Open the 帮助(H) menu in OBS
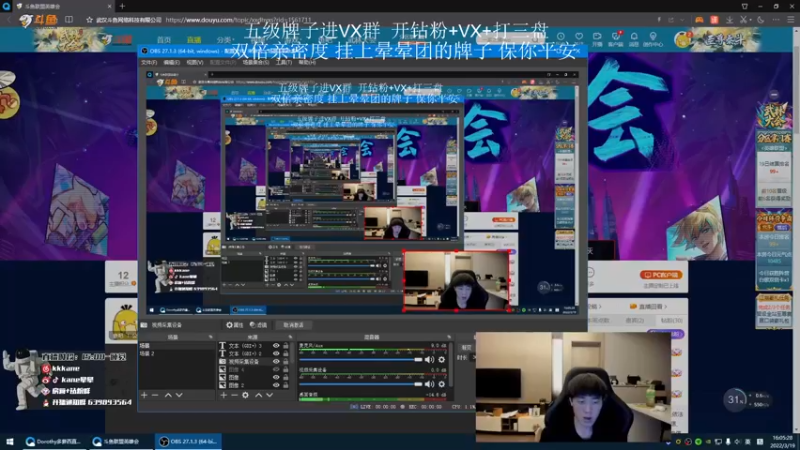Screen dimensions: 800x450 (307, 62)
